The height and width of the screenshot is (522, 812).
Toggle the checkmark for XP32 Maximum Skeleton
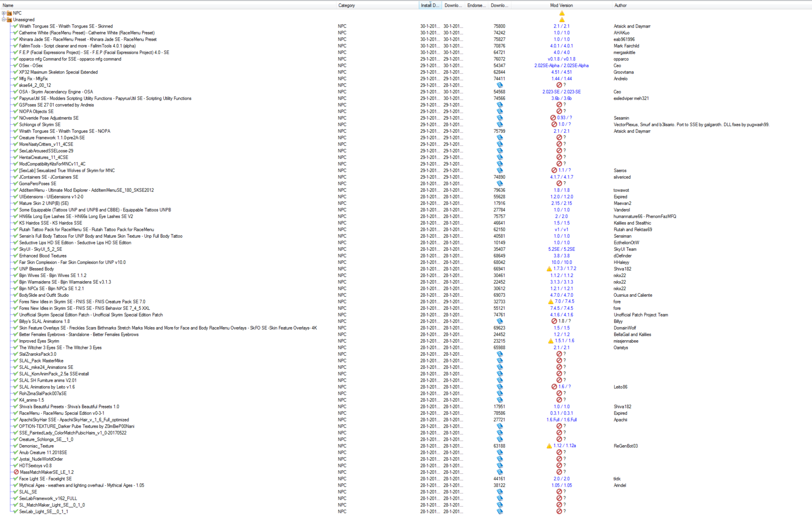(x=15, y=72)
